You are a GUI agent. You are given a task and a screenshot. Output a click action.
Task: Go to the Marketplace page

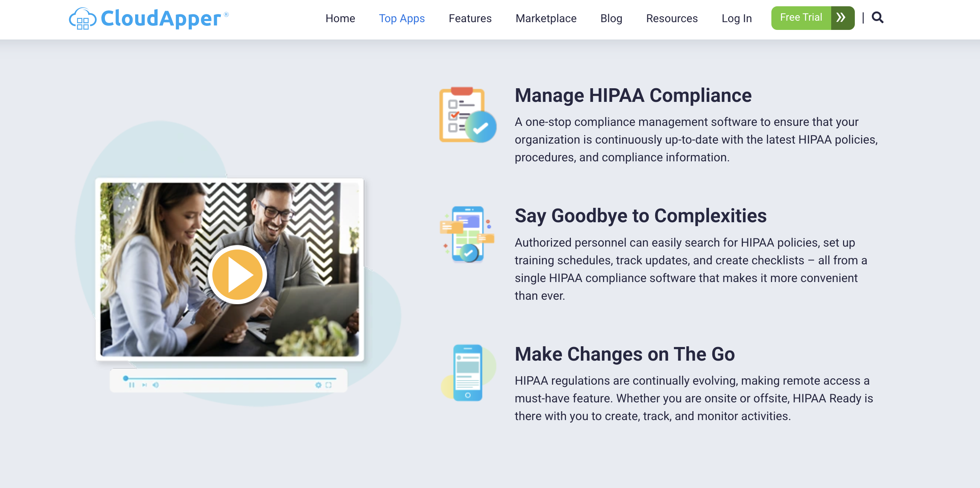[545, 18]
